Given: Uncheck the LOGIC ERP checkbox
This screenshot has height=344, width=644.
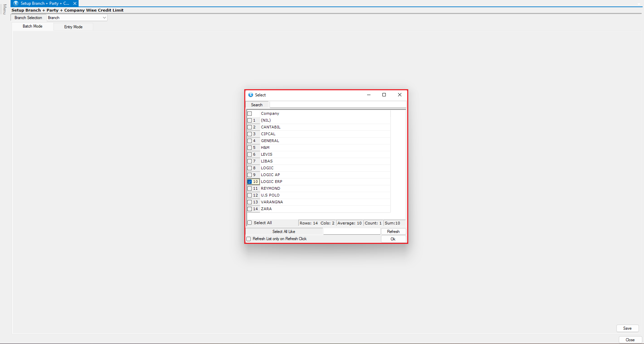Looking at the screenshot, I should coord(250,182).
